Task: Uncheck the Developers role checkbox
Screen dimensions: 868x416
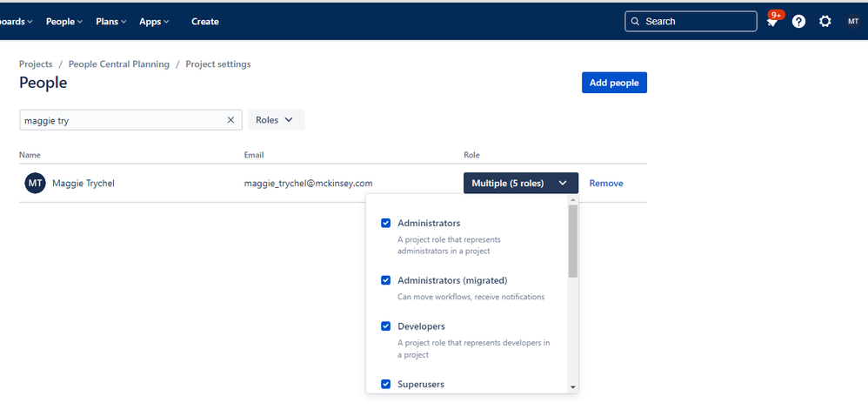Action: 386,326
